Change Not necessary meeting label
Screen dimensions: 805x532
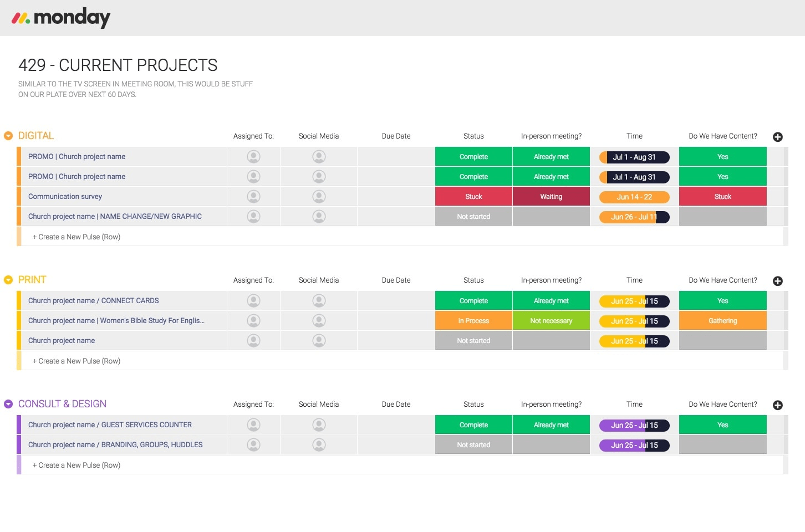(551, 320)
